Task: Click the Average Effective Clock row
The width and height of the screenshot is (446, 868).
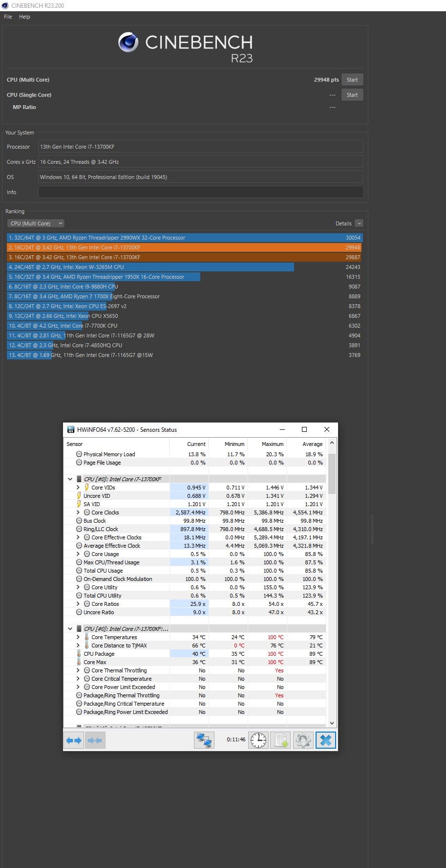Action: [x=195, y=546]
